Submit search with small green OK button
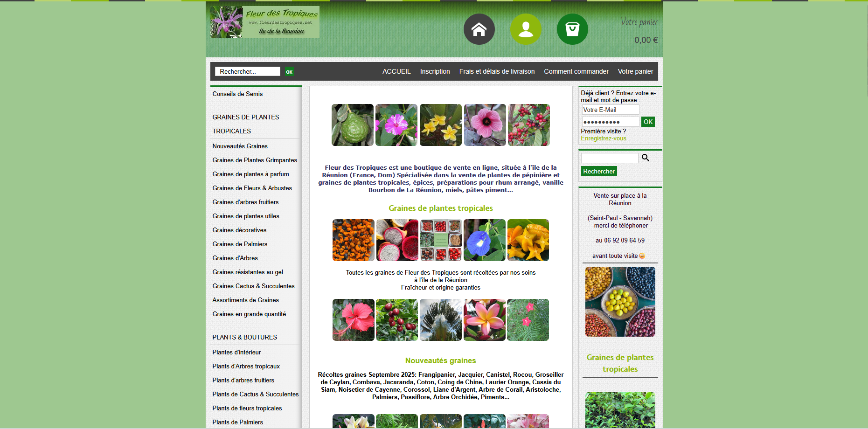 point(289,71)
